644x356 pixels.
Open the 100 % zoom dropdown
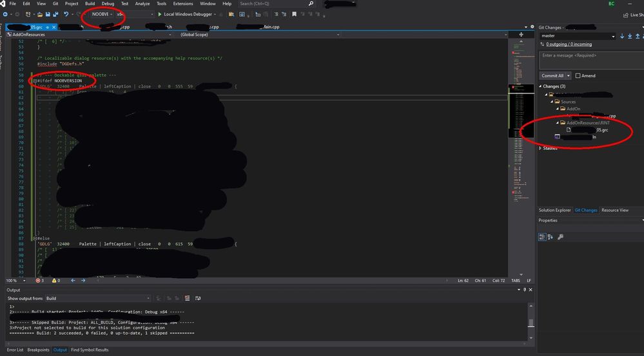15,281
